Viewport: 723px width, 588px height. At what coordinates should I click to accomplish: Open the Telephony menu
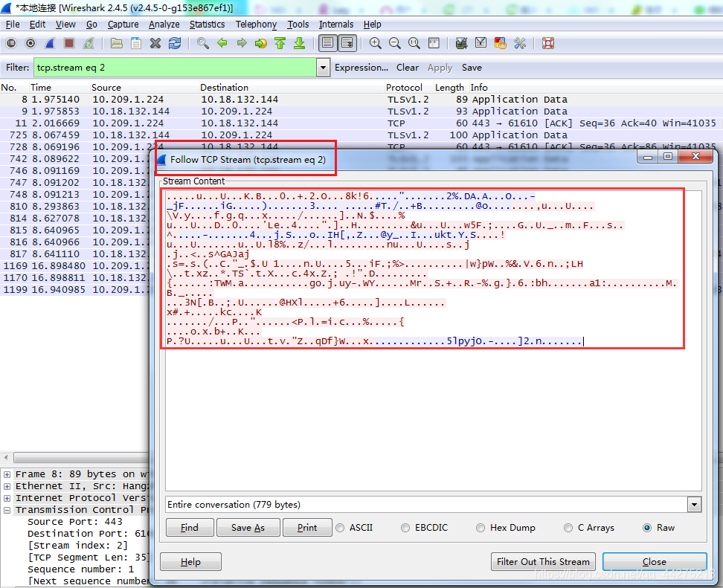click(x=256, y=25)
